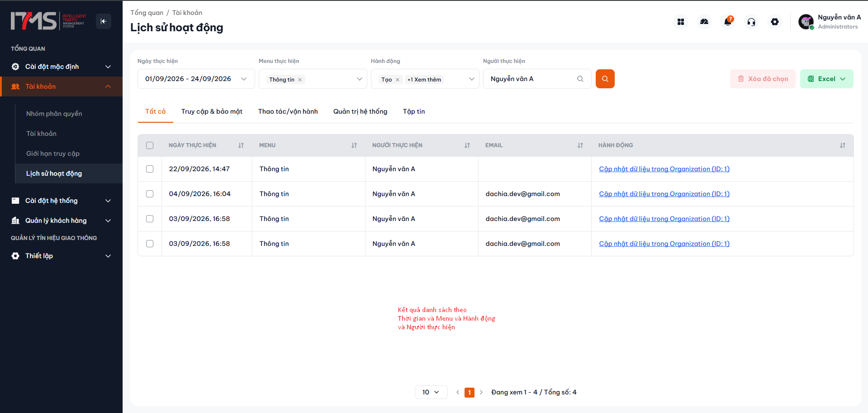Image resolution: width=868 pixels, height=413 pixels.
Task: Sort by Menu column
Action: pyautogui.click(x=354, y=145)
